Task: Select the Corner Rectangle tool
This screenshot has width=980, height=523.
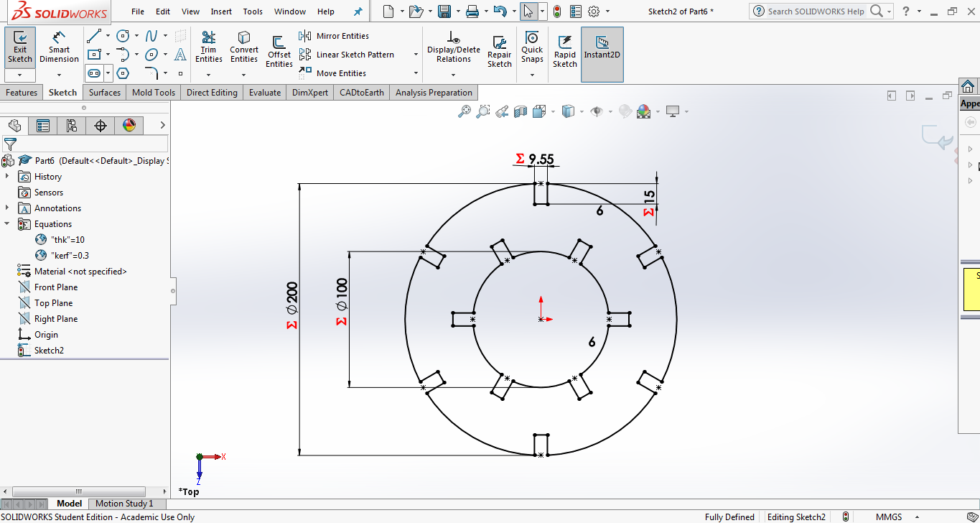Action: [x=93, y=55]
